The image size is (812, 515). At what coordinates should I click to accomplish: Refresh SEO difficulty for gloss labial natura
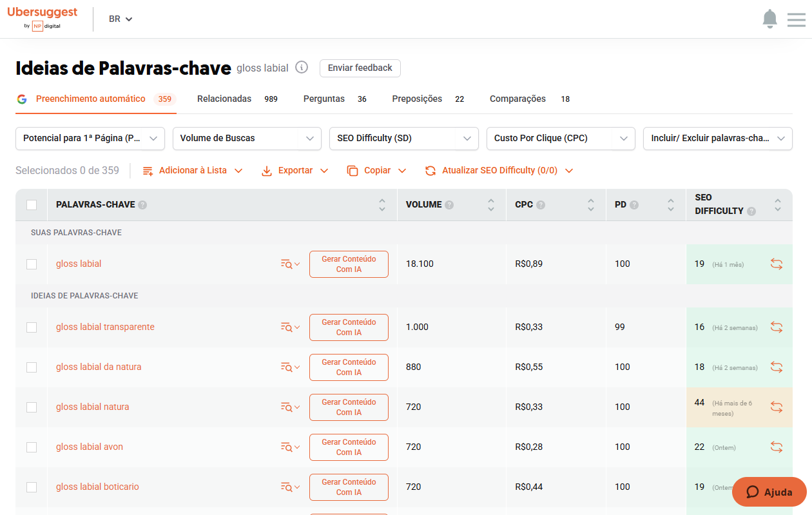777,407
